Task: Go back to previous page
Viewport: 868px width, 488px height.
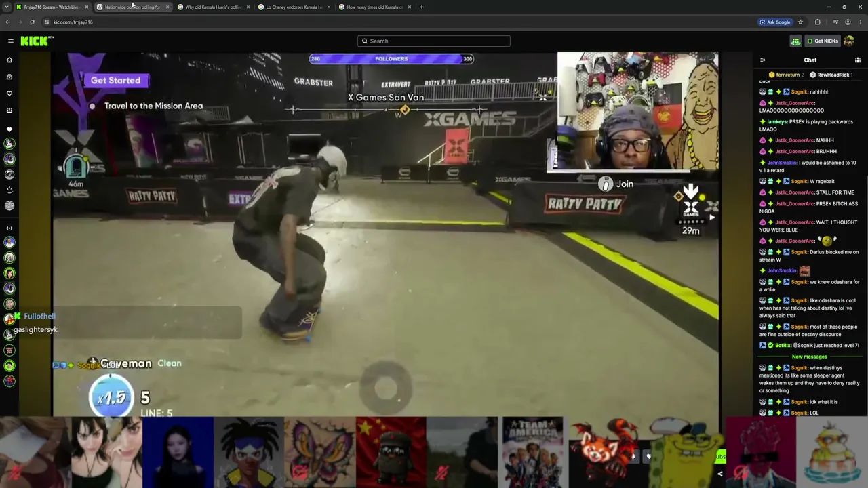Action: tap(7, 22)
